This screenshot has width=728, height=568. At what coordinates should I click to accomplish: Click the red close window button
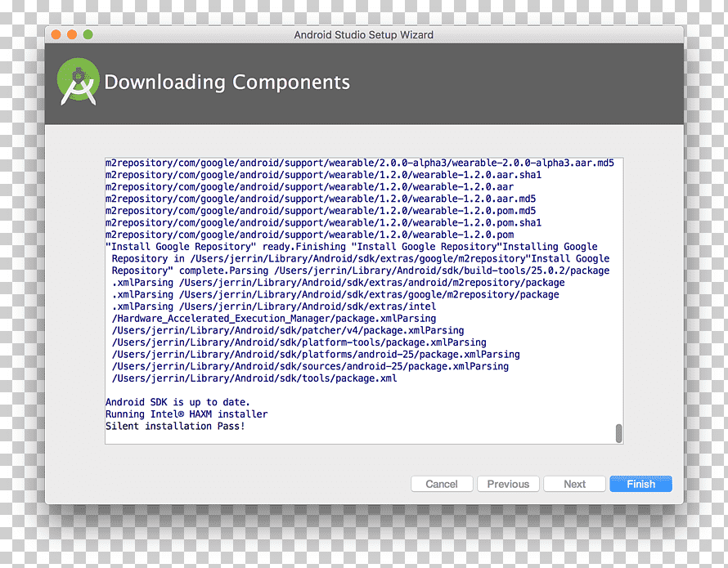(x=56, y=35)
